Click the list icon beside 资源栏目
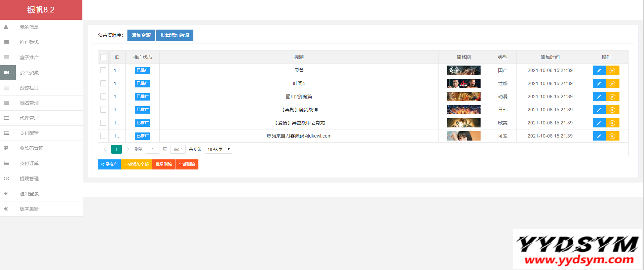 [6, 88]
